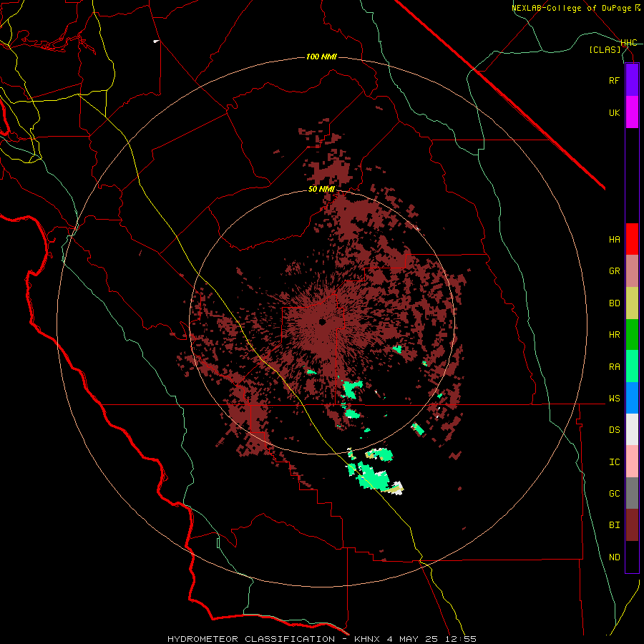644x644 pixels.
Task: Click the UK magenta legend swatch
Action: pyautogui.click(x=632, y=112)
